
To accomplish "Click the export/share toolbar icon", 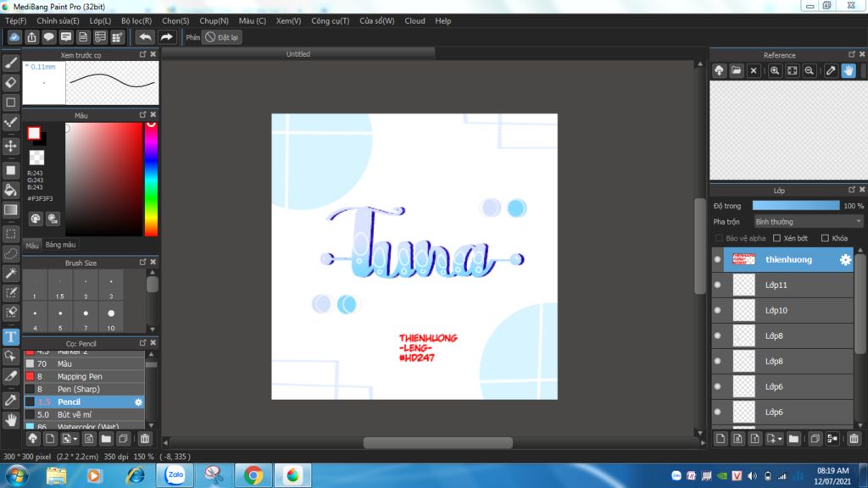I will (x=31, y=37).
